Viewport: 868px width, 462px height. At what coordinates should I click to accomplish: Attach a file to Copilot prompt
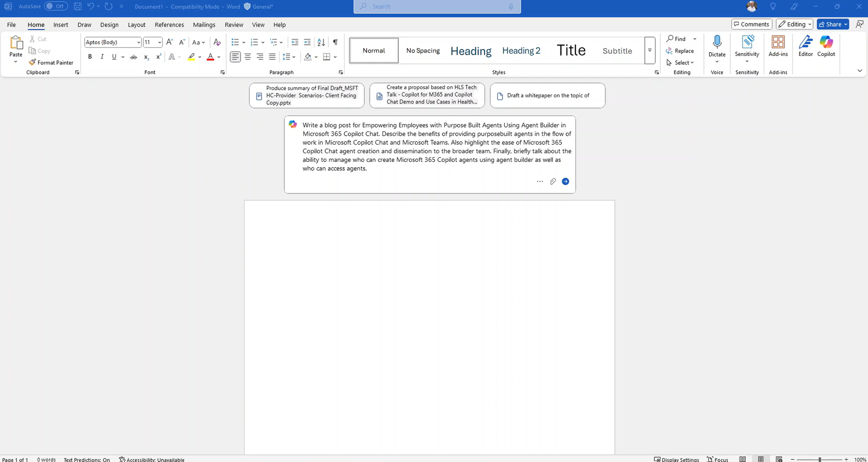pyautogui.click(x=553, y=181)
